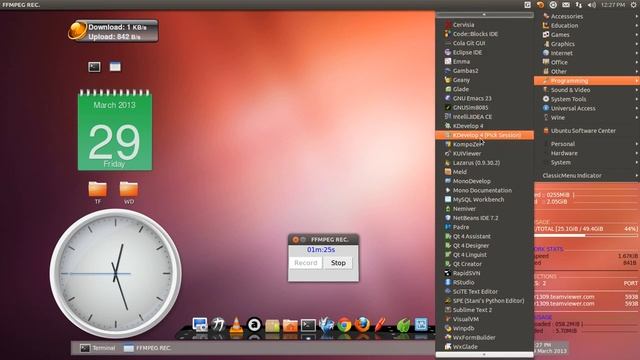The image size is (640, 360).
Task: Open ClassicMenu Indicator submenu
Action: 587,176
